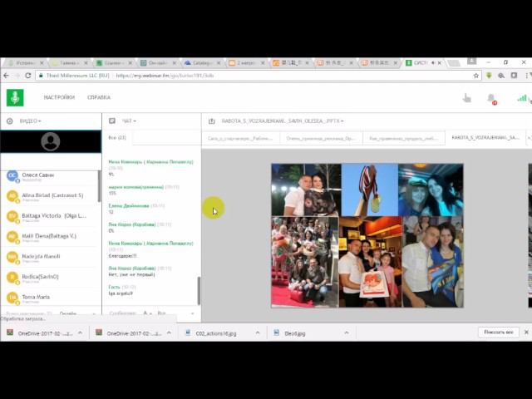The image size is (532, 399).
Task: Open the НАСТРОЙКИ menu
Action: (x=59, y=97)
